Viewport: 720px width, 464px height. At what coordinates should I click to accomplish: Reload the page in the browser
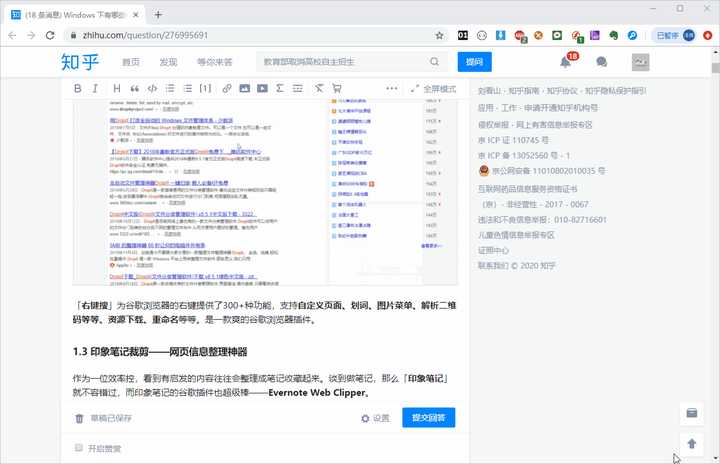pos(50,35)
